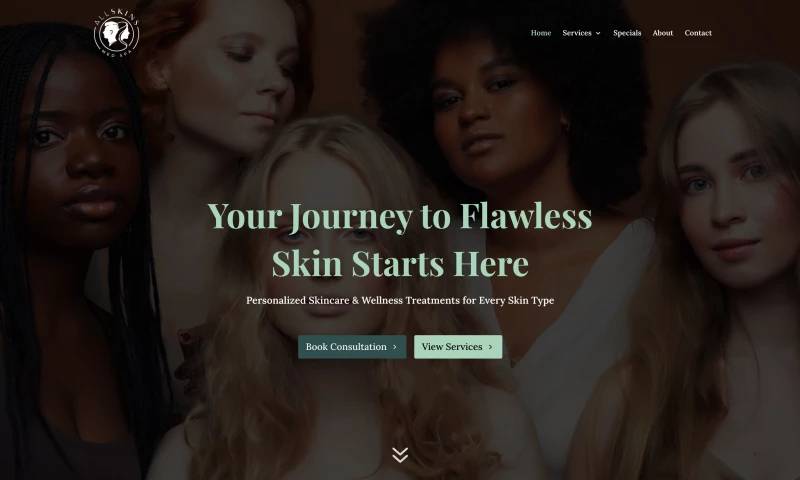Viewport: 800px width, 480px height.
Task: Click the double chevron scroll-down icon
Action: (400, 454)
